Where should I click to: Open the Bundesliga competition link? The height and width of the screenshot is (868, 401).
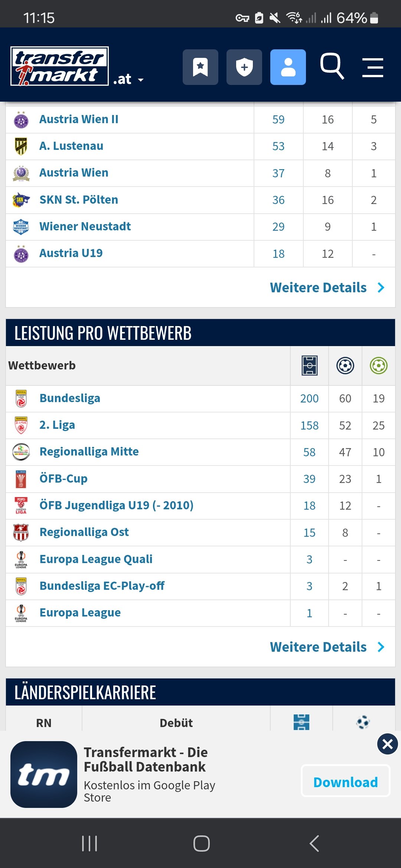point(70,398)
